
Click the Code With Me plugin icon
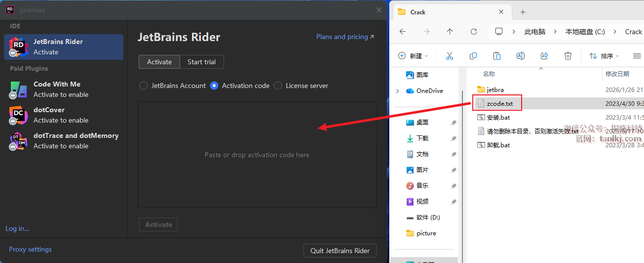pos(18,89)
